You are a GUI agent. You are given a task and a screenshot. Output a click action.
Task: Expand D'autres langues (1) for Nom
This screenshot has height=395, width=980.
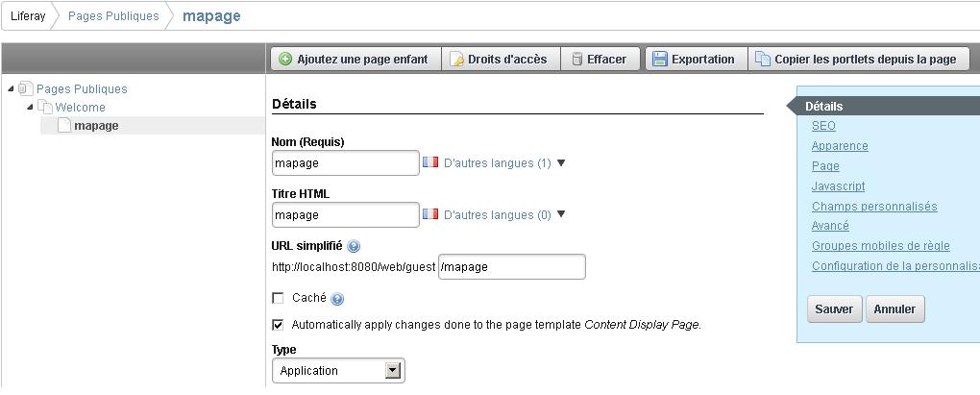561,163
